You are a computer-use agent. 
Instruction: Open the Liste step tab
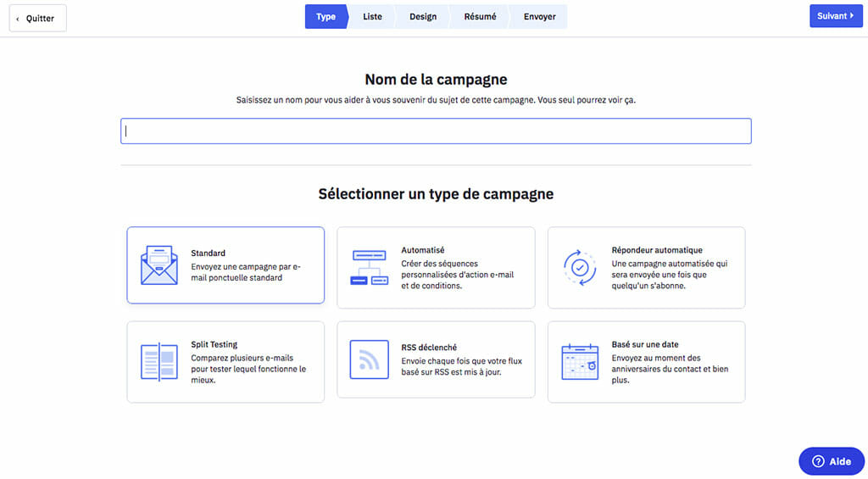373,17
